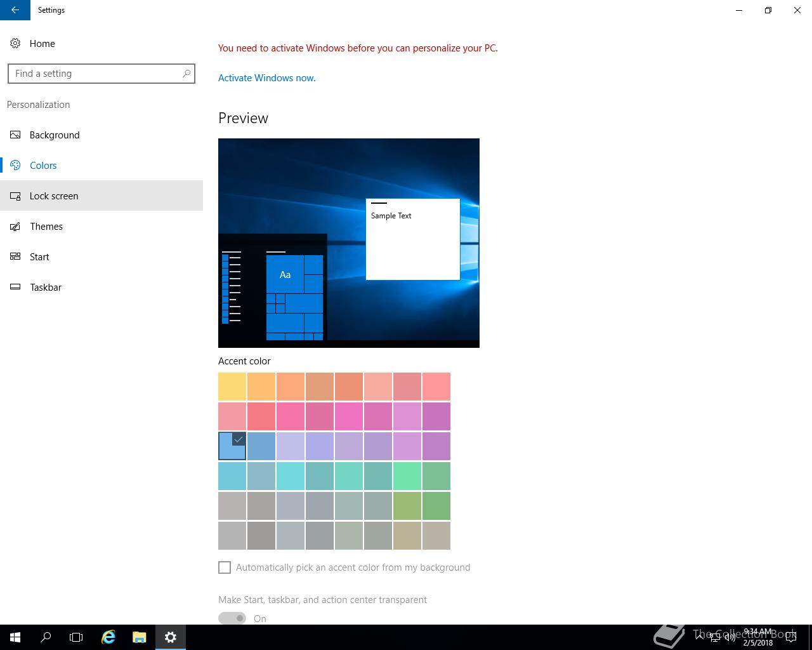The width and height of the screenshot is (812, 650).
Task: Open Taskbar settings page
Action: [101, 287]
